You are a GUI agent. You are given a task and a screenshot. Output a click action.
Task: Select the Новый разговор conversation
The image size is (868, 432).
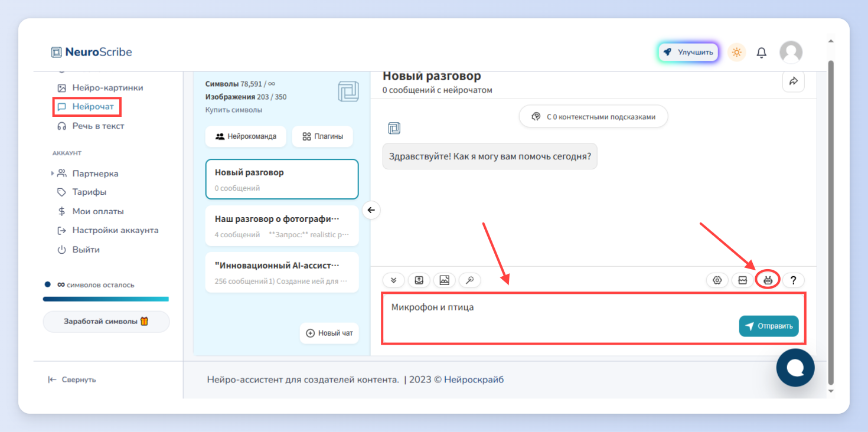click(282, 179)
